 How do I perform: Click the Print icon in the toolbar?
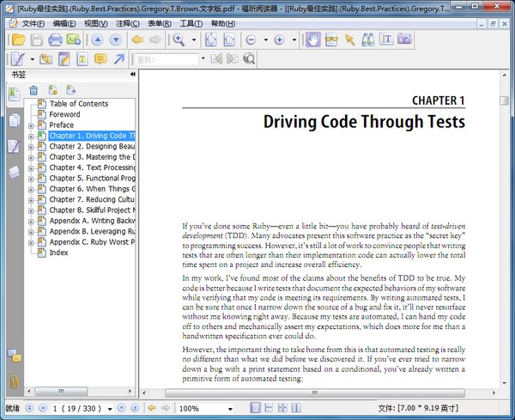click(56, 40)
